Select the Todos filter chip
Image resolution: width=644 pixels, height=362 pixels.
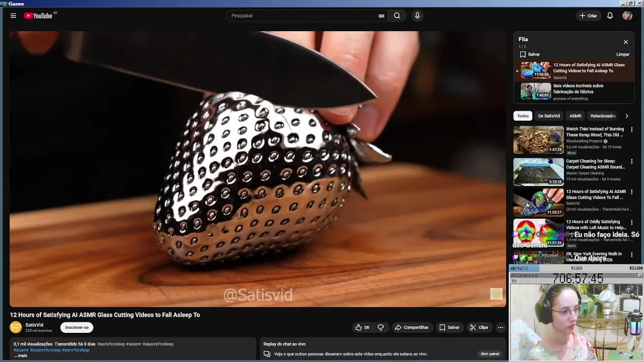click(x=523, y=116)
